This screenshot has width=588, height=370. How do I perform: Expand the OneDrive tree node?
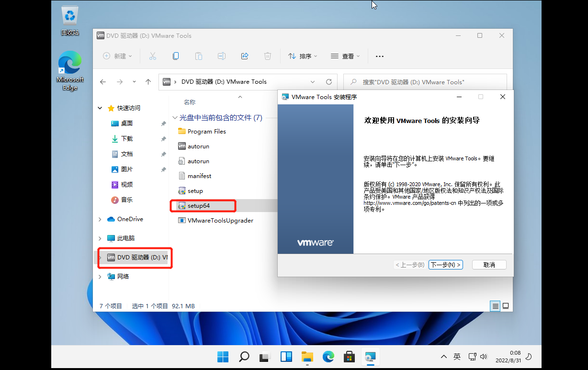coord(100,219)
